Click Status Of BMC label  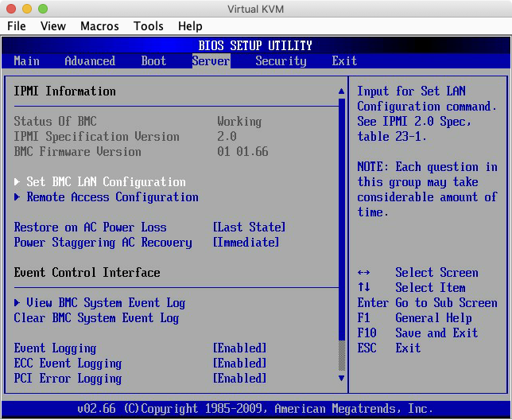(x=55, y=122)
